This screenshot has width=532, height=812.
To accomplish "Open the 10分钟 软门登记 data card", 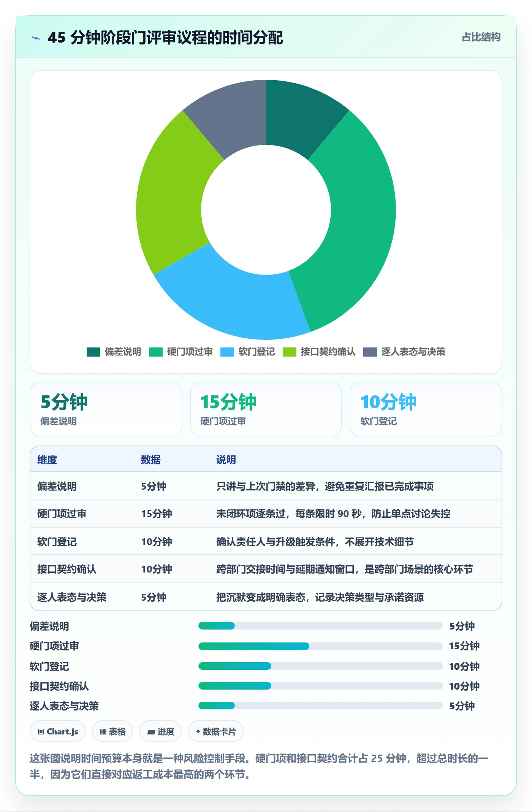I will pos(426,409).
